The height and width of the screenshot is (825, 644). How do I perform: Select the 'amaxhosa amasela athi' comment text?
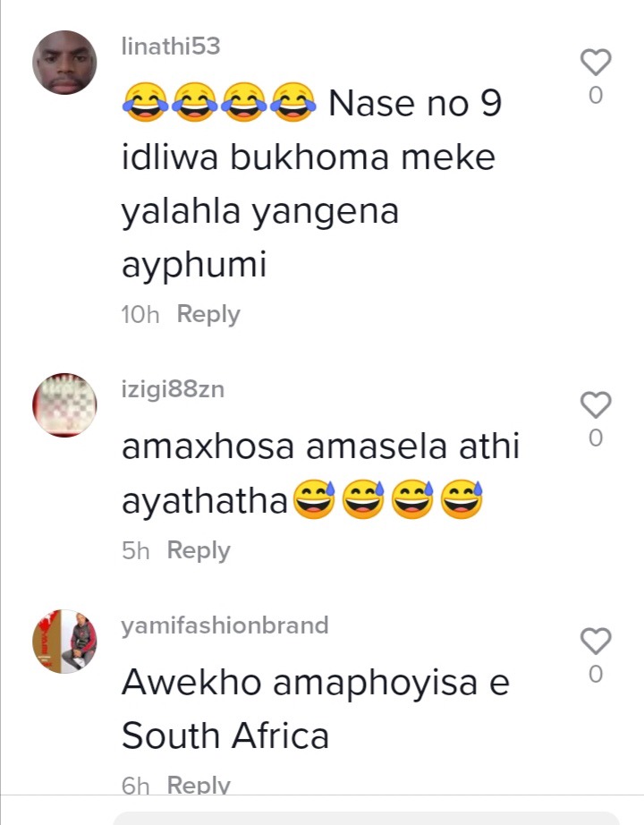(x=320, y=473)
